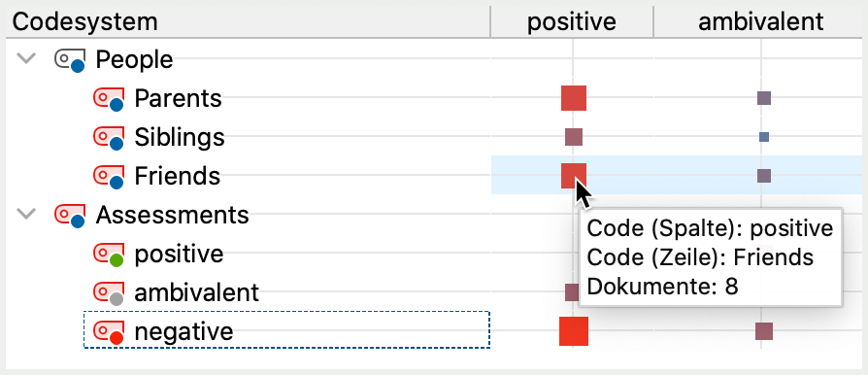Screen dimensions: 868x375
Task: Click the Assessments code icon
Action: pos(70,216)
